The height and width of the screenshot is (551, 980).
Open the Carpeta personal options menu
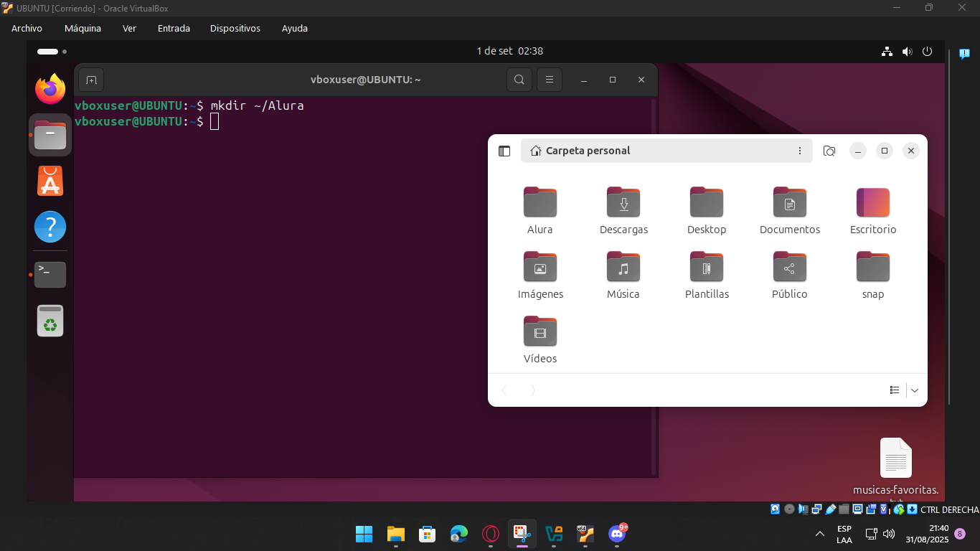pyautogui.click(x=800, y=151)
